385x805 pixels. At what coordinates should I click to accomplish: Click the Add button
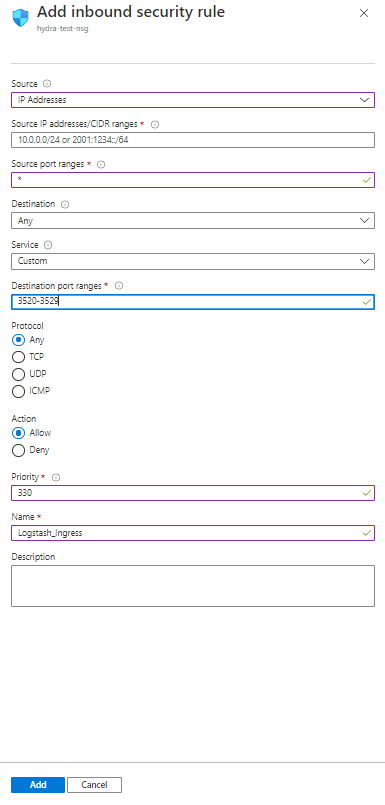(38, 784)
